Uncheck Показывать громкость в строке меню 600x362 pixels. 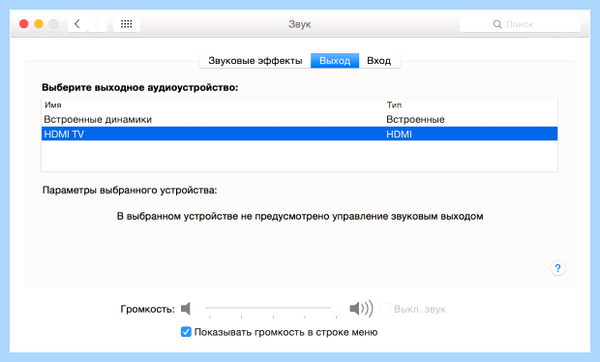pos(186,332)
